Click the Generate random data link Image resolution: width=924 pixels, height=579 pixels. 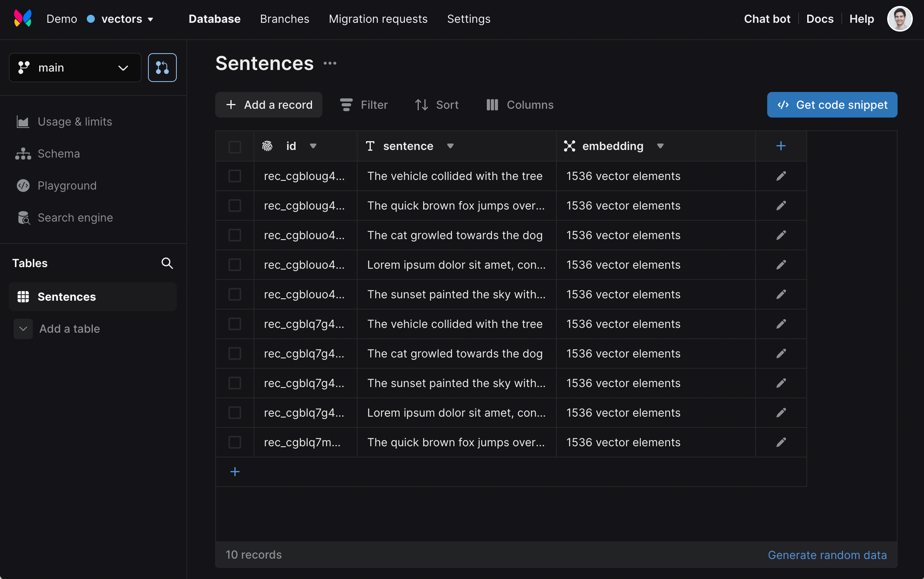point(827,555)
